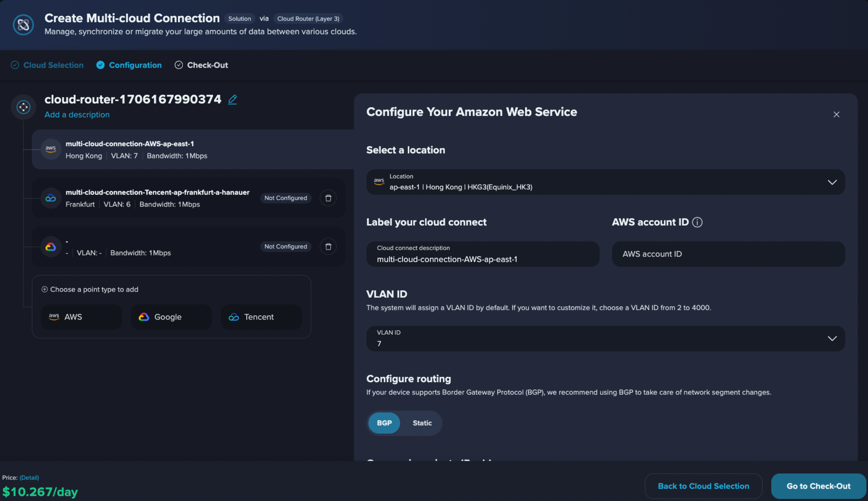Click Not Configured badge on Tencent row
868x501 pixels.
coord(286,198)
